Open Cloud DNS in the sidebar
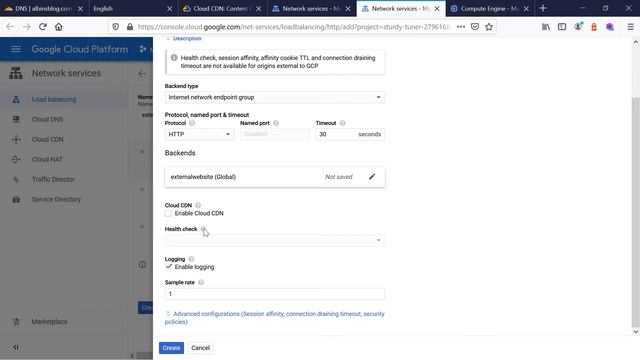This screenshot has width=640, height=360. [47, 120]
